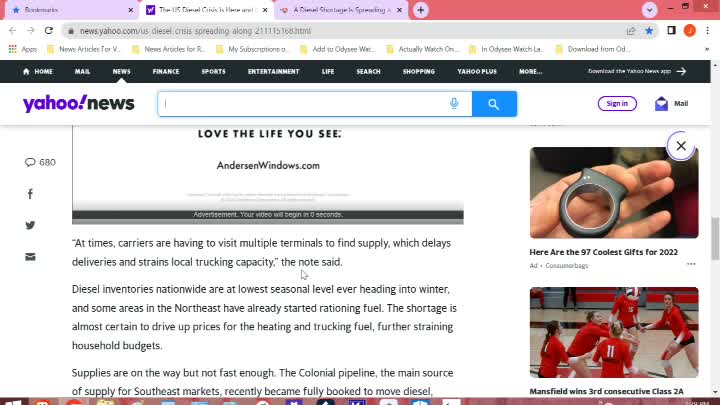
Task: Click the Yahoo News logo
Action: click(x=79, y=104)
